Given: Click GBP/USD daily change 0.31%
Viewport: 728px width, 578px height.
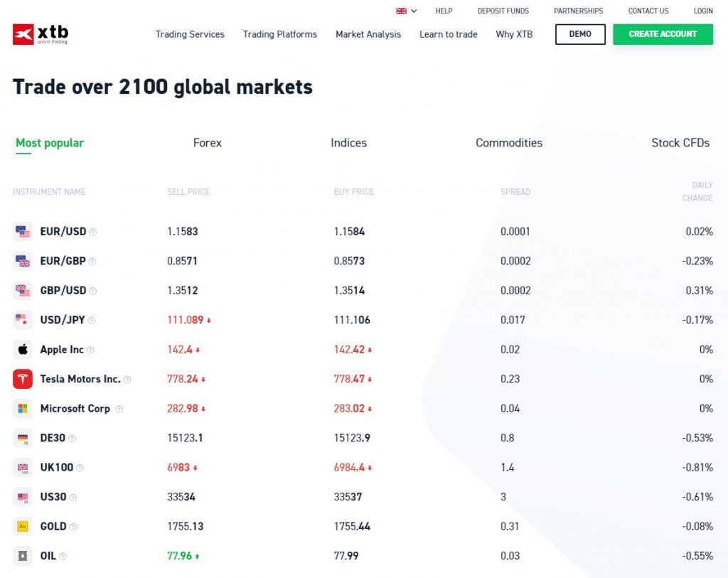Looking at the screenshot, I should [700, 290].
